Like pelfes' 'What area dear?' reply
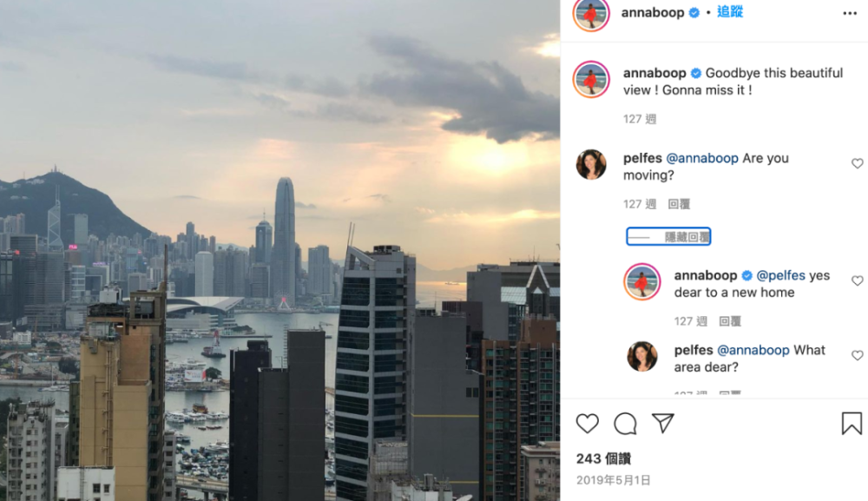 point(857,355)
